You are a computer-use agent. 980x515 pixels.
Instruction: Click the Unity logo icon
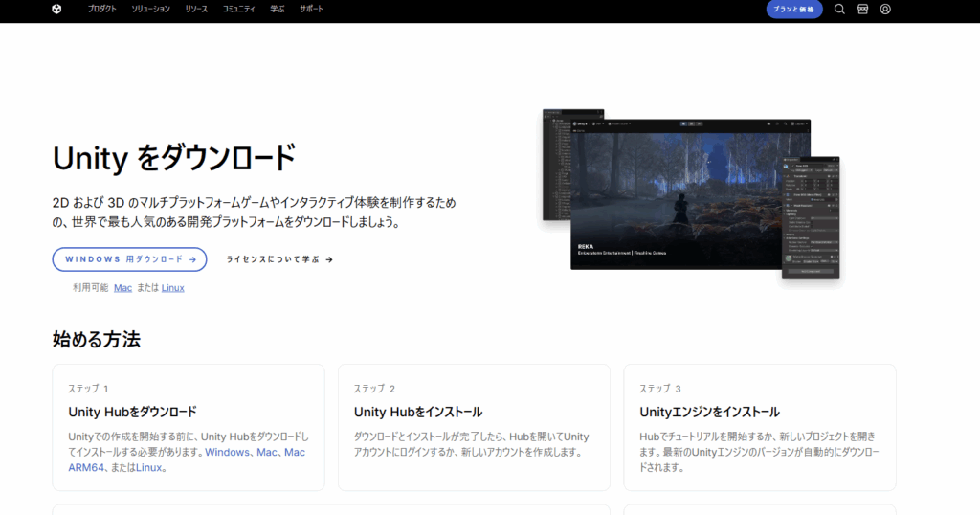(x=56, y=9)
